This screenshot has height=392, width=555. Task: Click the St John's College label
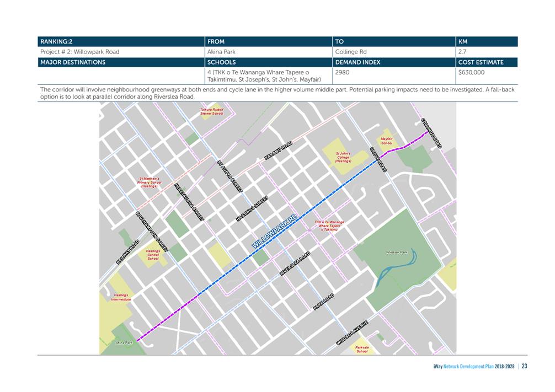click(x=343, y=158)
